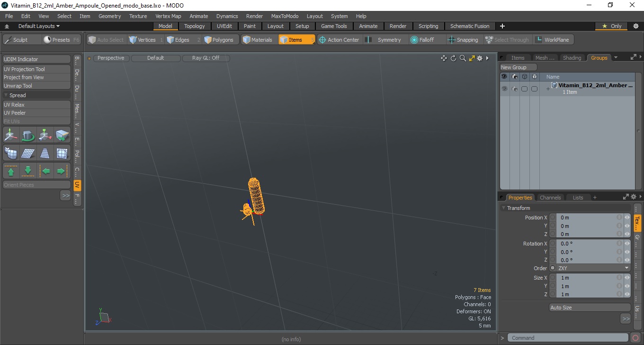The image size is (644, 345).
Task: Toggle the Auto Select button
Action: [106, 40]
